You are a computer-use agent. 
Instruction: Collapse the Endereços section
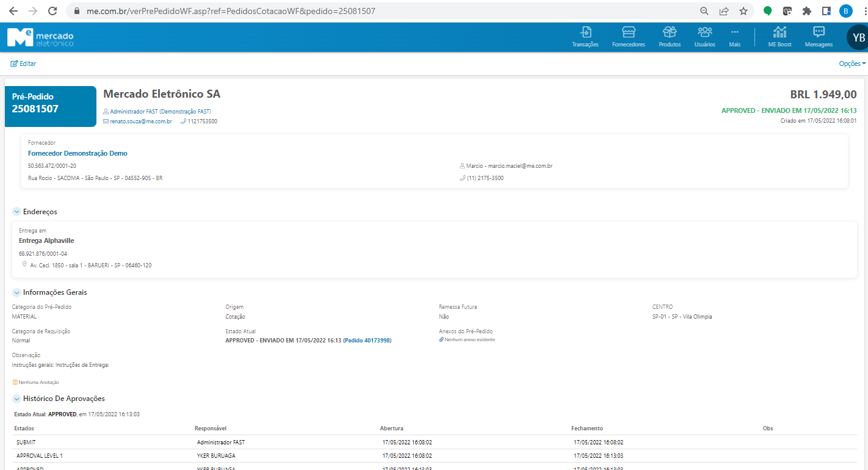pos(16,212)
